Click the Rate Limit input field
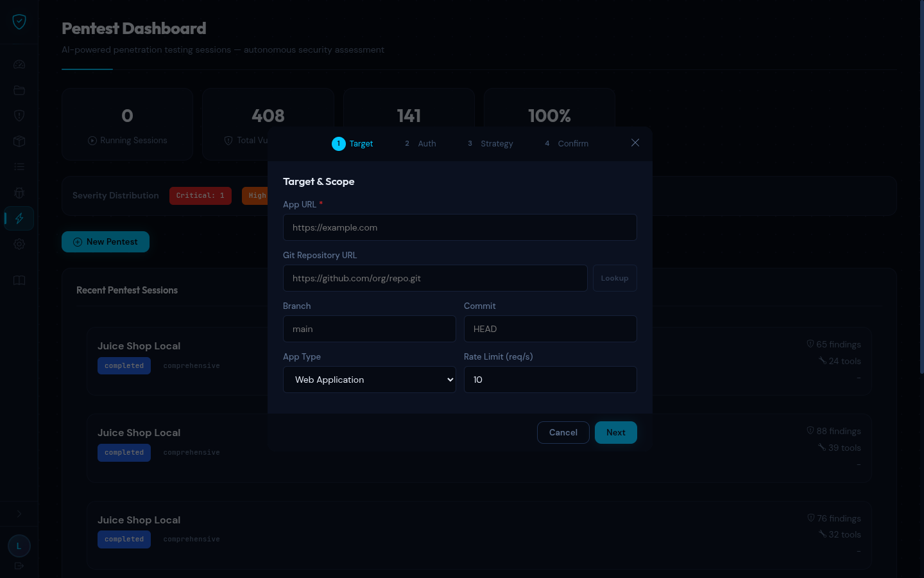 click(550, 380)
